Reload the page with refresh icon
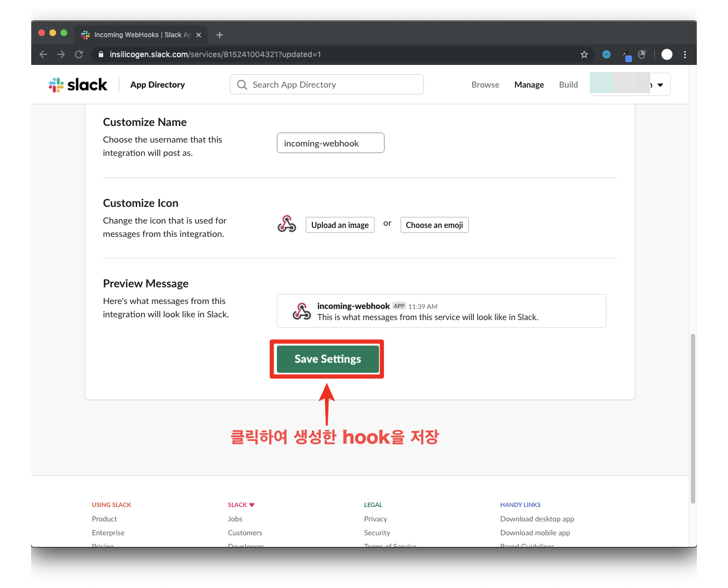The height and width of the screenshot is (588, 728). pyautogui.click(x=79, y=54)
